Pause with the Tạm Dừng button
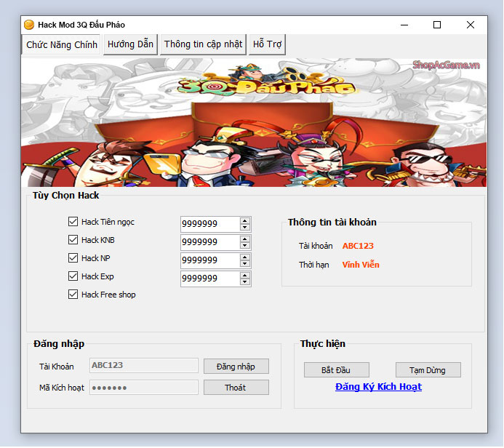This screenshot has width=504, height=448. [428, 370]
